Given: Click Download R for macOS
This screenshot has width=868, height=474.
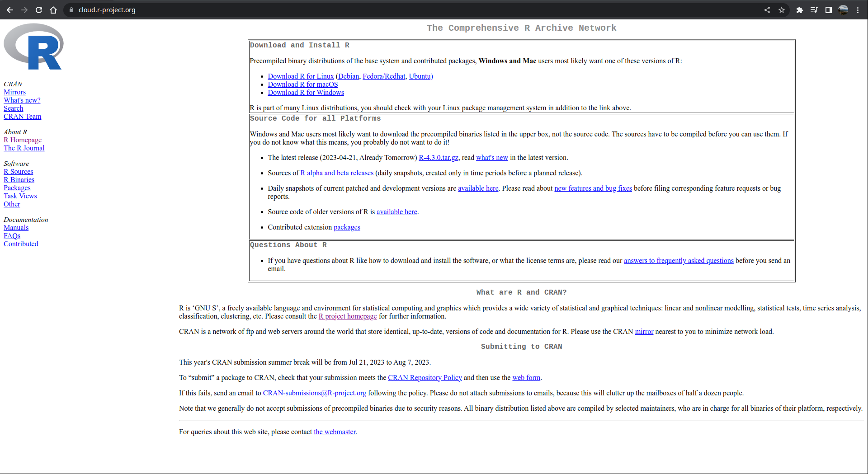Looking at the screenshot, I should (303, 84).
